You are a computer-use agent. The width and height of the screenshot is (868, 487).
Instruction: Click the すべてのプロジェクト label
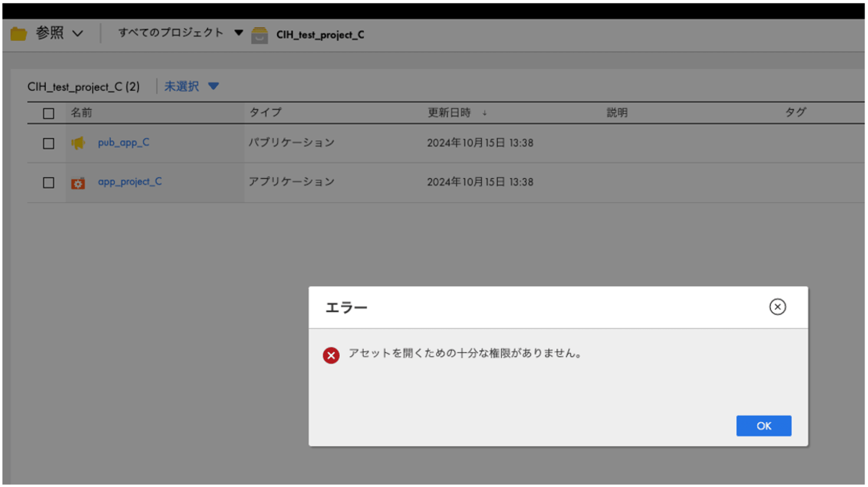pos(171,33)
